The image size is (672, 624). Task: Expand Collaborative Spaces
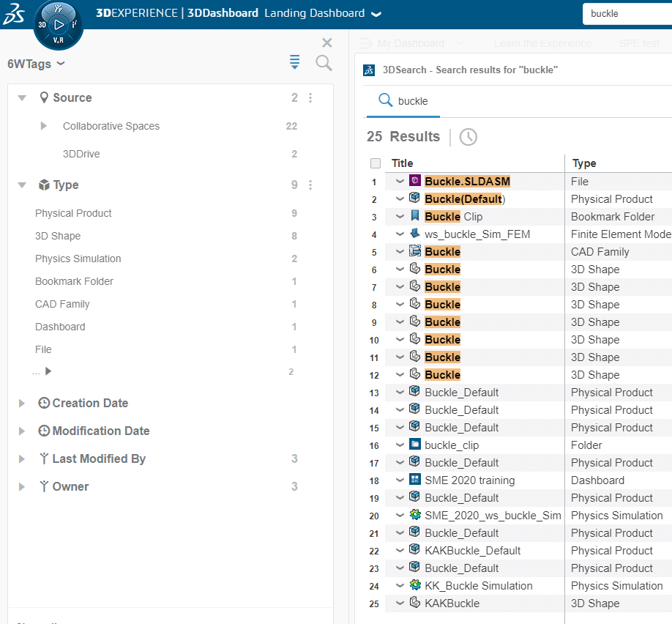[43, 126]
